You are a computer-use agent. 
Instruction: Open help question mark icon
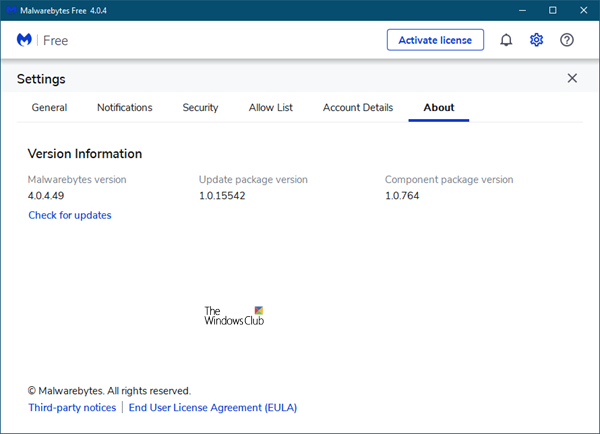tap(567, 40)
